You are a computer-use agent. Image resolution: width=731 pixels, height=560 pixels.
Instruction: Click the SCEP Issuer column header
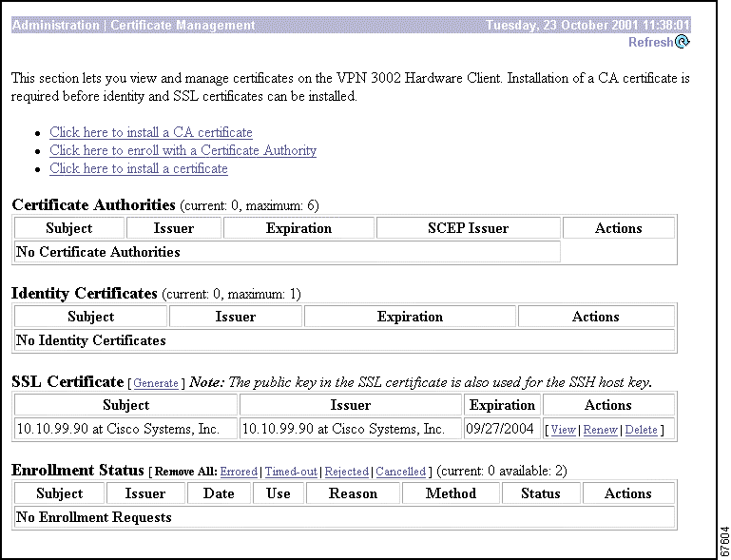[468, 228]
